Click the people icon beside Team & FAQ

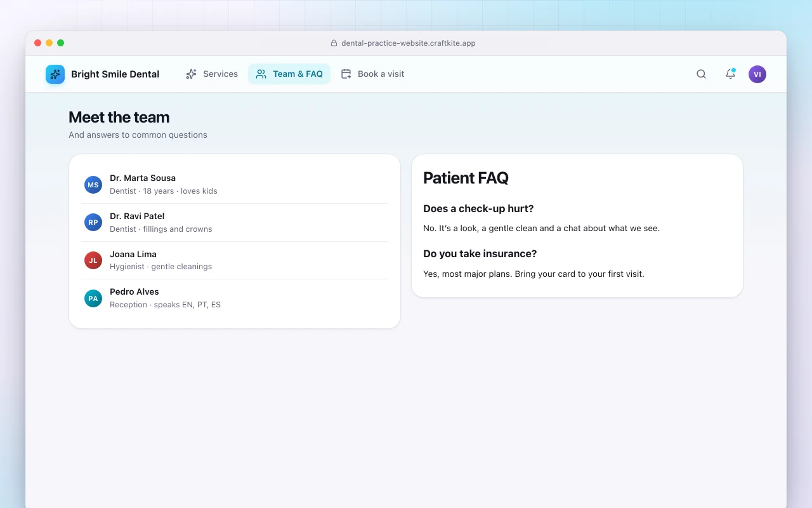(261, 74)
